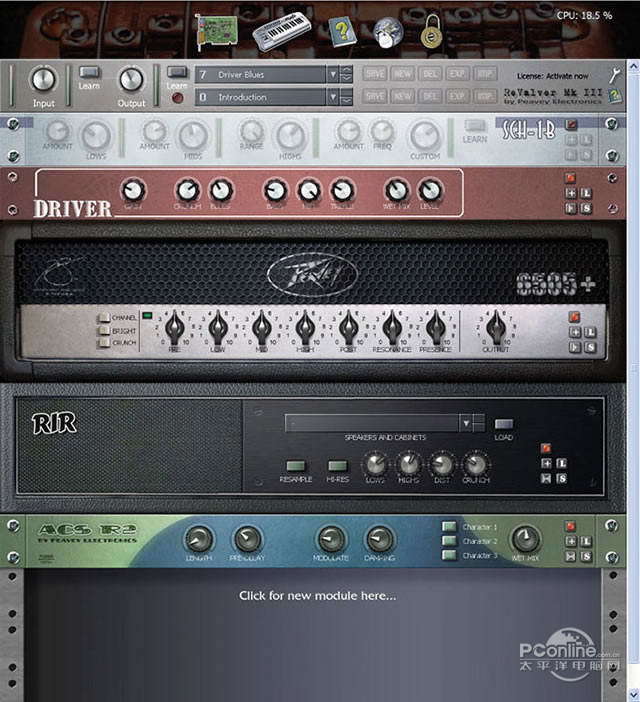Click the LOAD button on RIR

pyautogui.click(x=503, y=424)
